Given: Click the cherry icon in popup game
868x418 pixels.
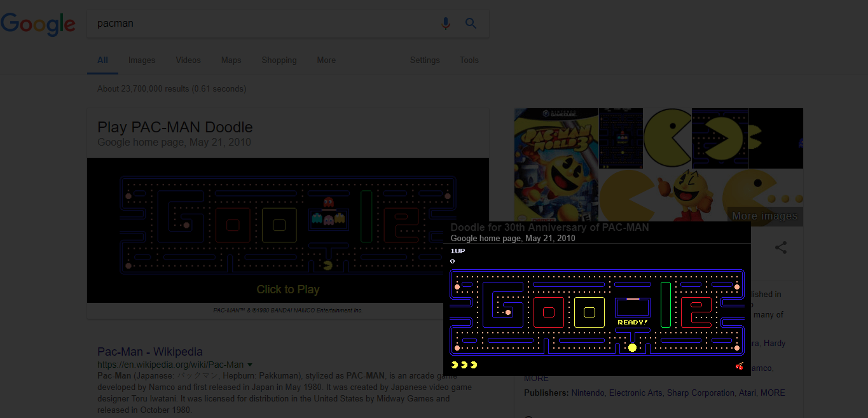Looking at the screenshot, I should 739,366.
